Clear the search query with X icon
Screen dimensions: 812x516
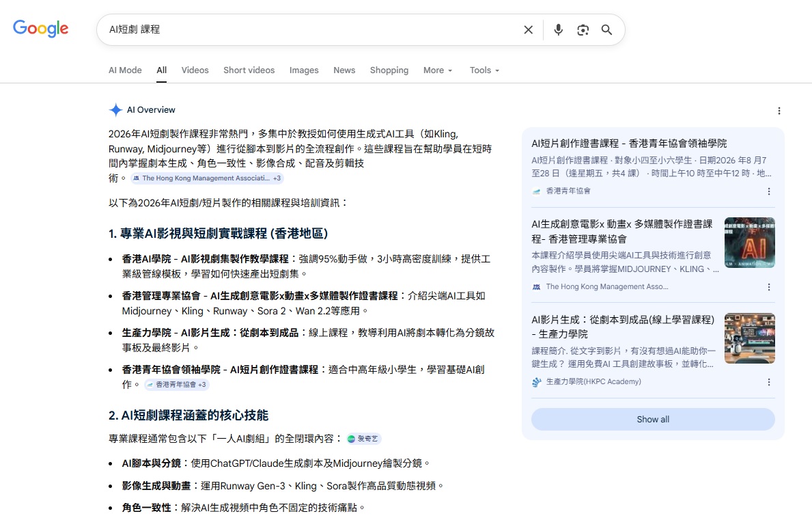528,30
